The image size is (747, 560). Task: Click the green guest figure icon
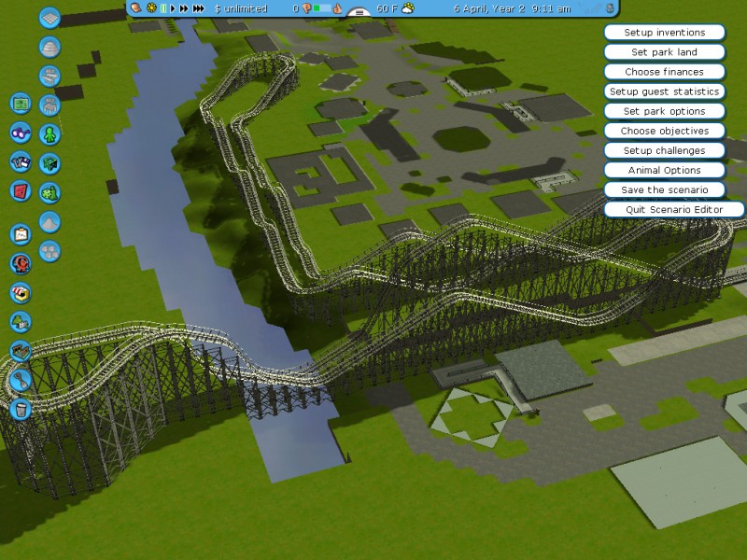coord(49,134)
